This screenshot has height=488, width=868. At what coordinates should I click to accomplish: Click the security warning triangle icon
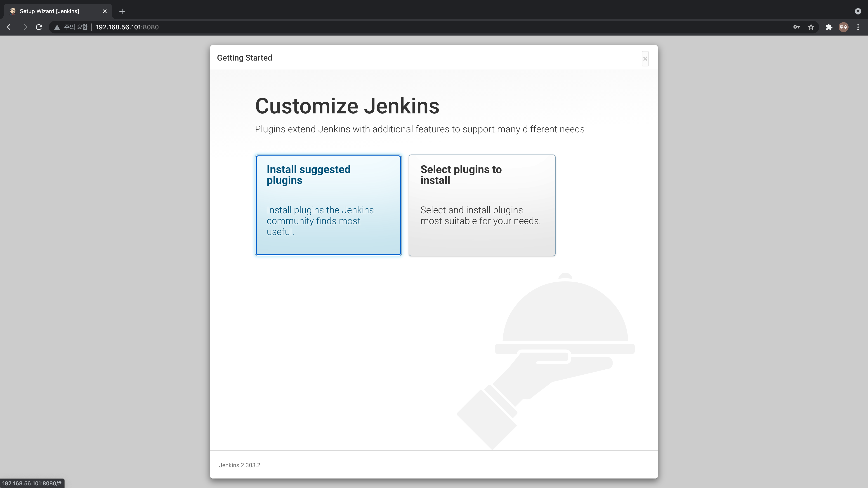(57, 27)
